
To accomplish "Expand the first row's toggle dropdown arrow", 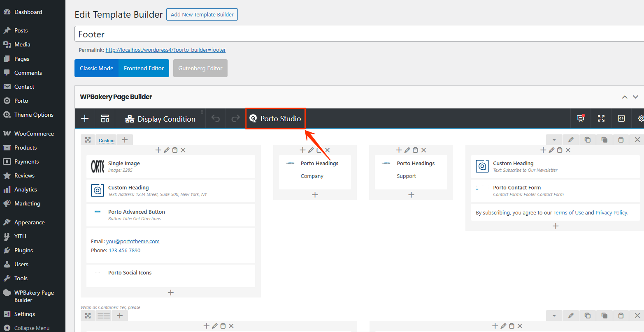I will 554,140.
